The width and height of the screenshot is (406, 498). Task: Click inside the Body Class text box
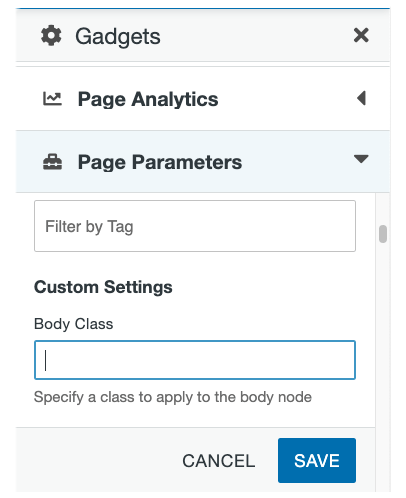(195, 360)
